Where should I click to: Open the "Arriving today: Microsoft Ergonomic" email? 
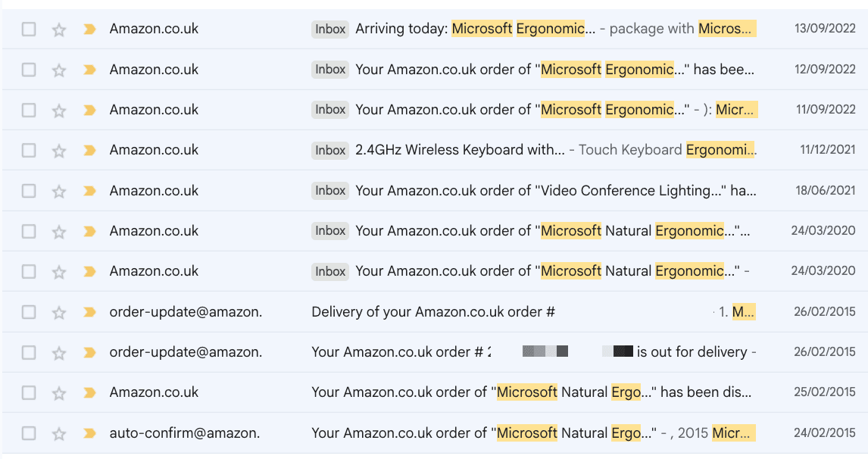(x=454, y=28)
